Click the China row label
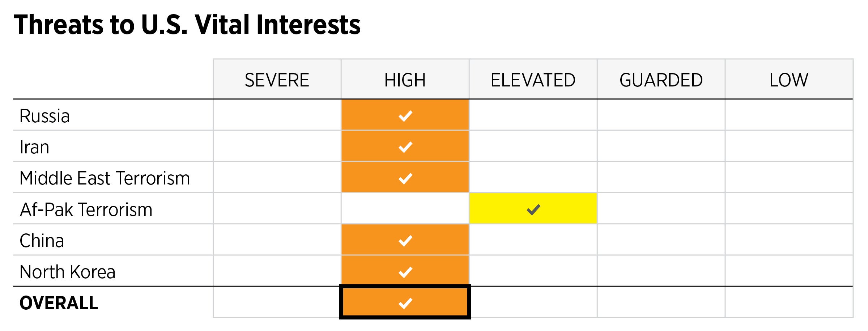Viewport: 868px width, 331px height. point(42,241)
